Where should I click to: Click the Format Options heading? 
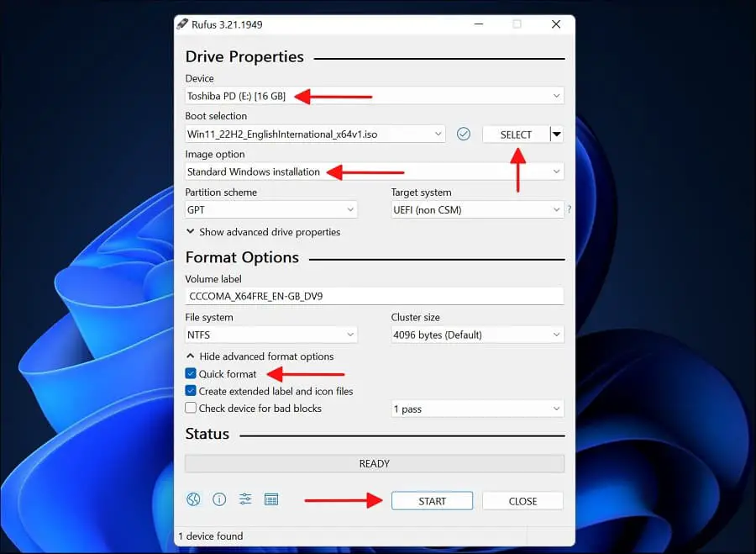[x=242, y=257]
